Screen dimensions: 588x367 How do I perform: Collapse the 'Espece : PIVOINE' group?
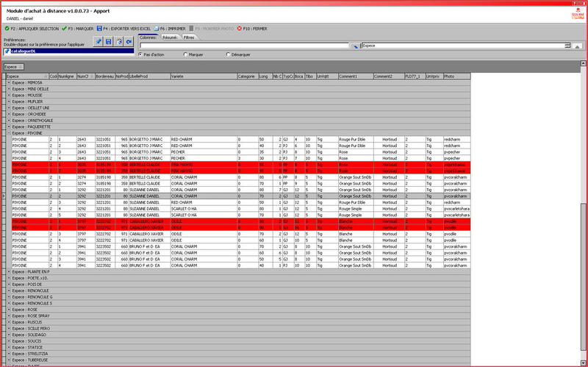9,133
